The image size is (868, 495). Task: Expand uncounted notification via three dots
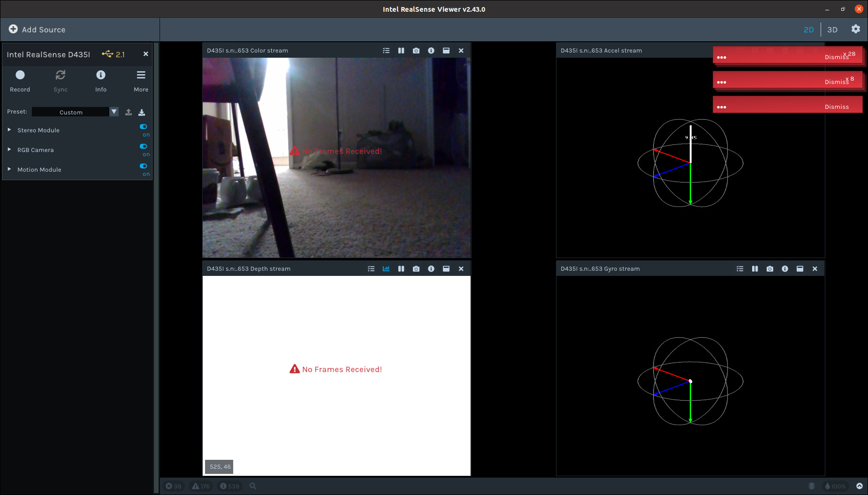pos(722,107)
